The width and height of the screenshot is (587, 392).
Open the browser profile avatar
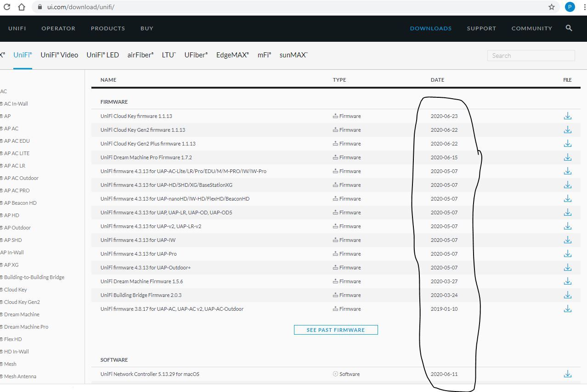coord(570,7)
